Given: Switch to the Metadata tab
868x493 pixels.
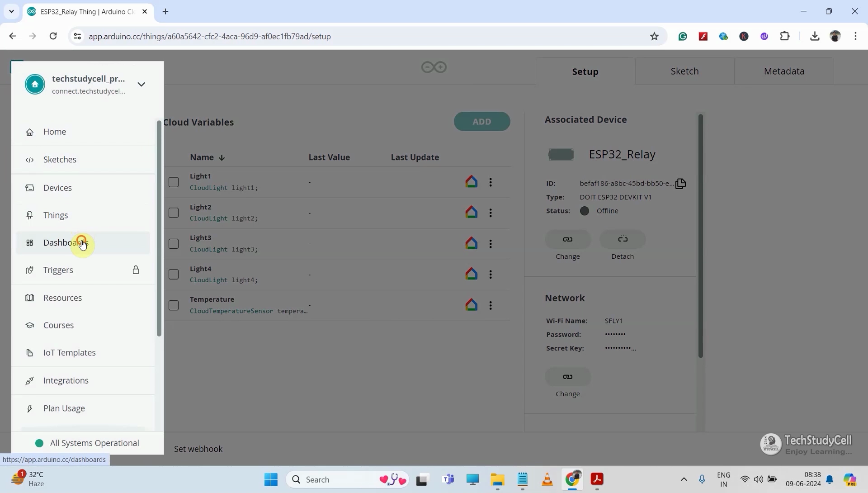Looking at the screenshot, I should tap(784, 71).
